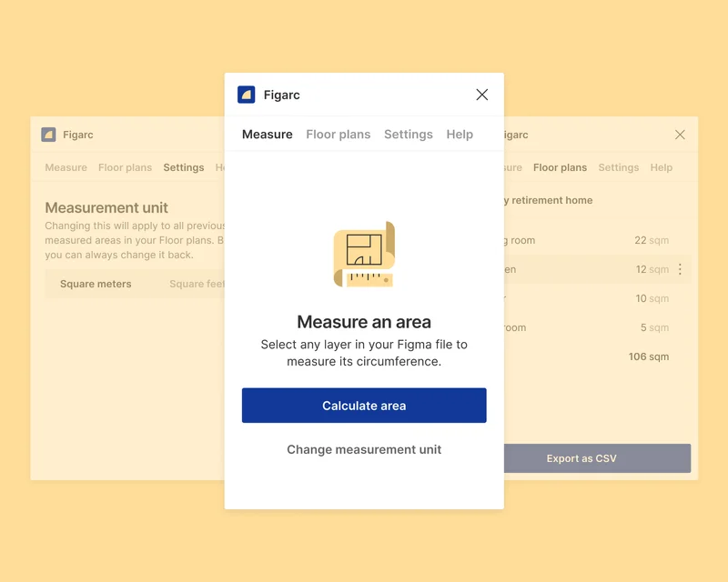Click the 'Measurement unit' heading

tap(106, 207)
